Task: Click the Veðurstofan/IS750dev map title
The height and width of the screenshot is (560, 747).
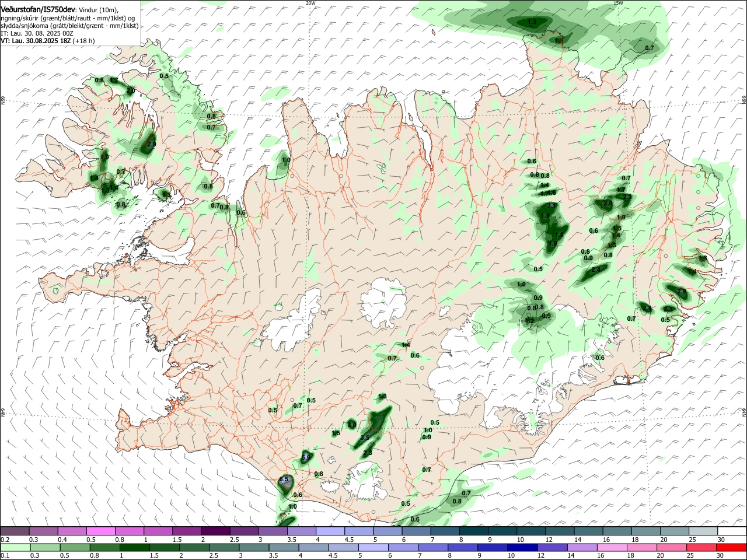Action: [38, 9]
